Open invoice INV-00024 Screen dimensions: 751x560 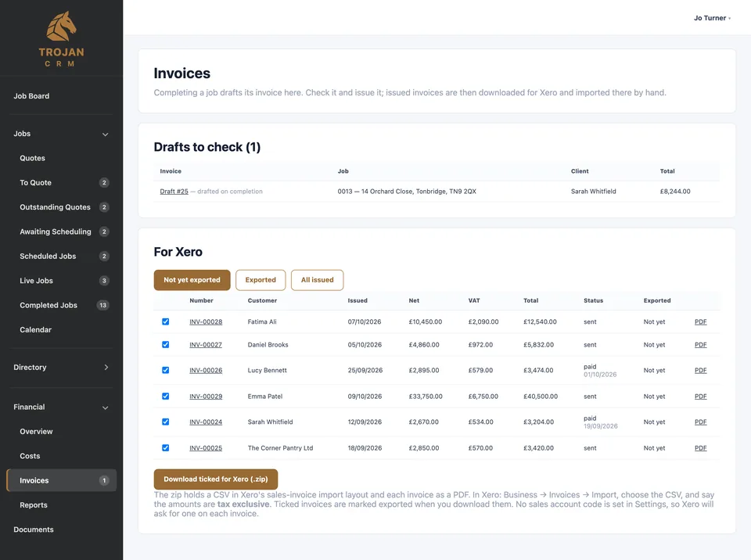click(x=206, y=422)
